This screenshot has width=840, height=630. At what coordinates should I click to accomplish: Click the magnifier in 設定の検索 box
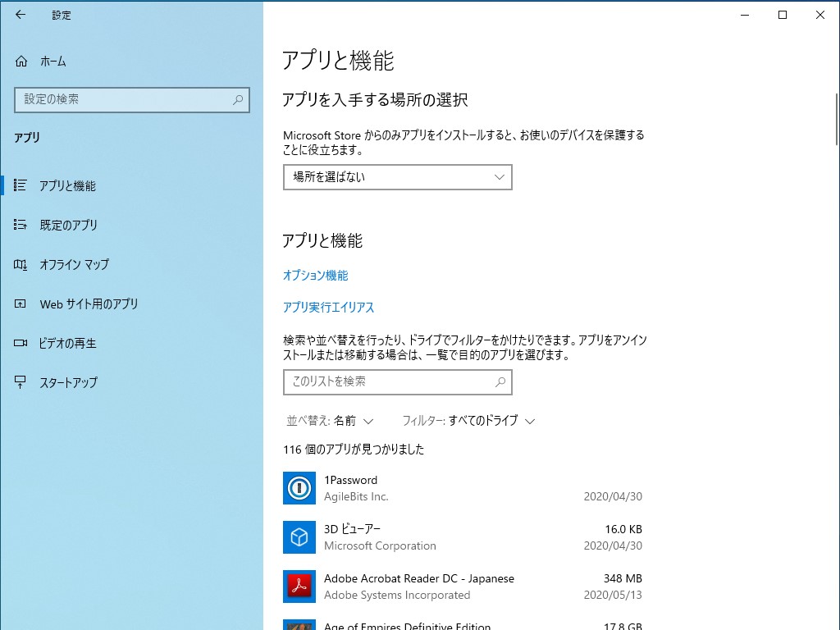(x=238, y=99)
